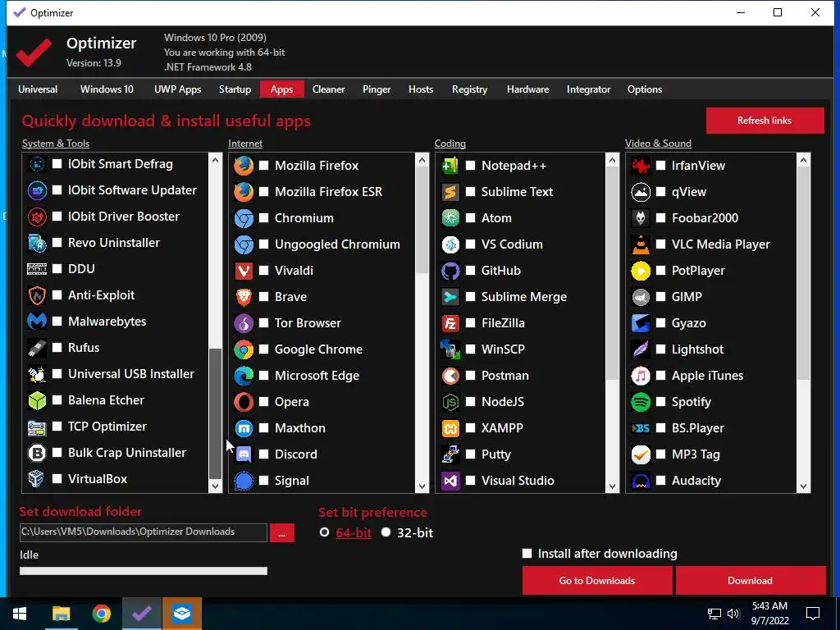840x630 pixels.
Task: Click the Balena Etcher cube icon
Action: click(x=37, y=400)
